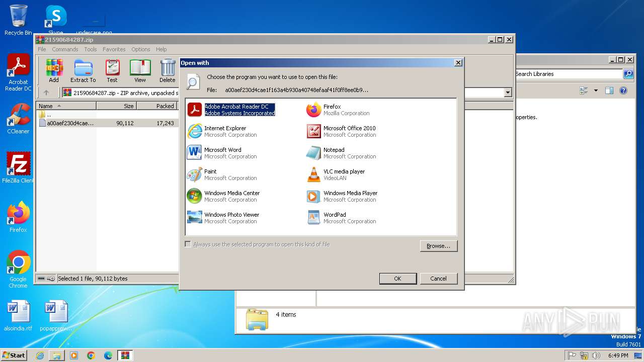Open WinRAR File menu

click(42, 49)
